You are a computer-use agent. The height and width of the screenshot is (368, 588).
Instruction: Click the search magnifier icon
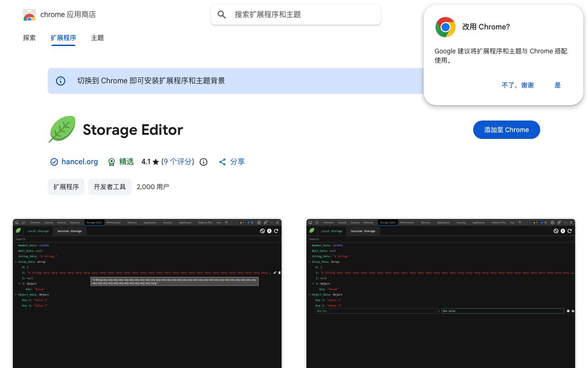(x=222, y=15)
